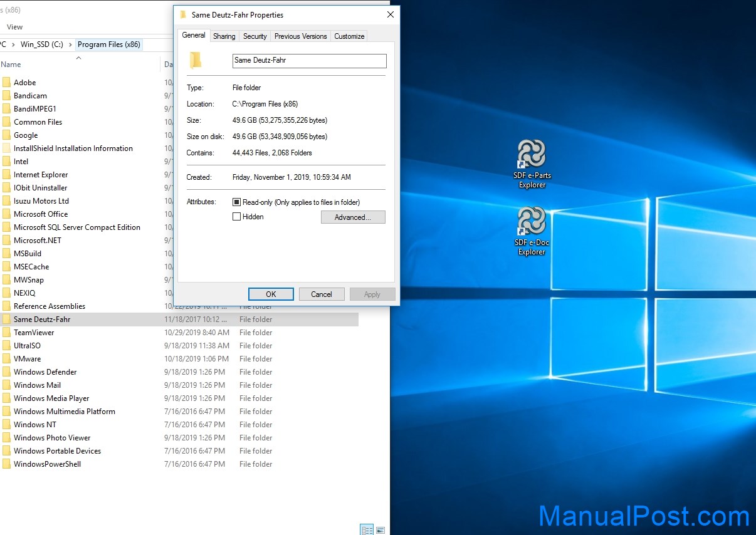This screenshot has height=535, width=756.
Task: Click the Apply button
Action: click(x=372, y=294)
